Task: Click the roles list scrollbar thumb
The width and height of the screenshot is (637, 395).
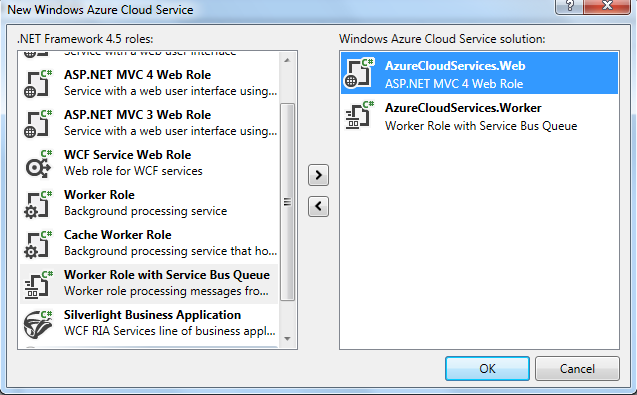Action: [287, 202]
